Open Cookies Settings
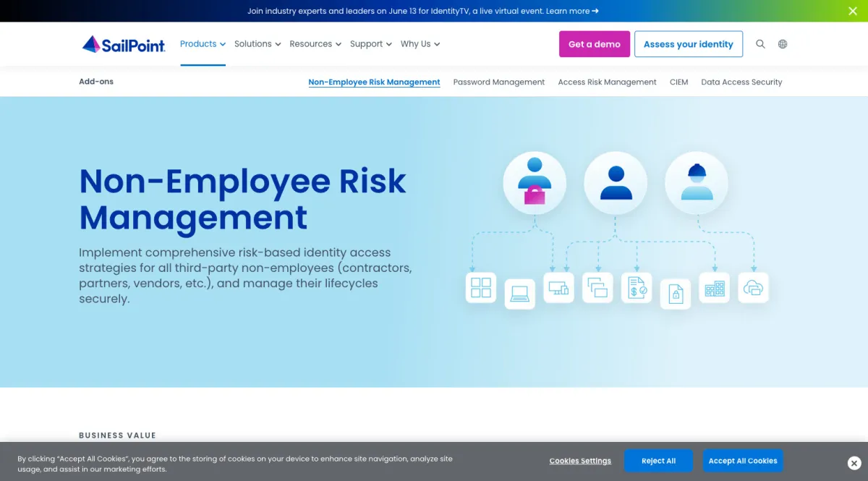 pos(580,461)
